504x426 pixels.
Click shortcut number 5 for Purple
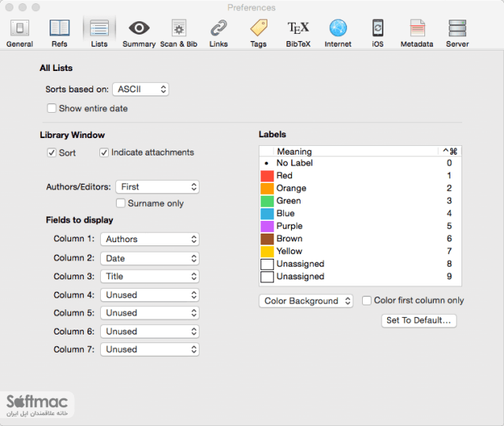(x=449, y=226)
